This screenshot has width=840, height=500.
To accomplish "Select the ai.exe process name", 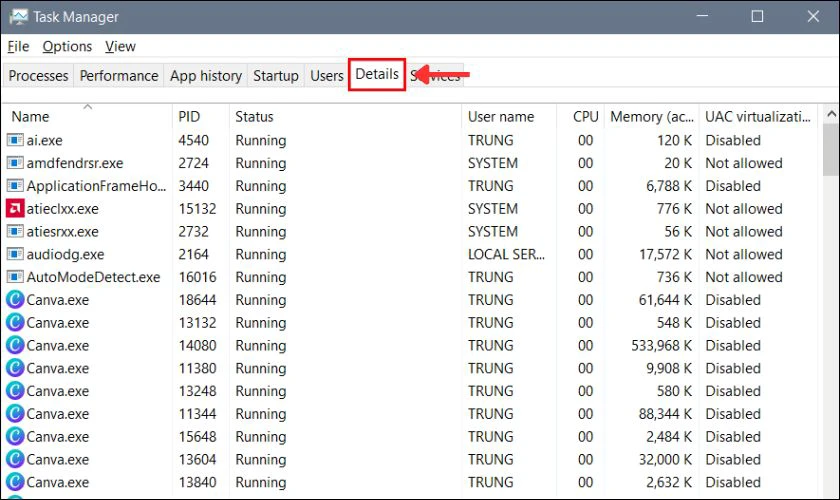I will point(44,140).
